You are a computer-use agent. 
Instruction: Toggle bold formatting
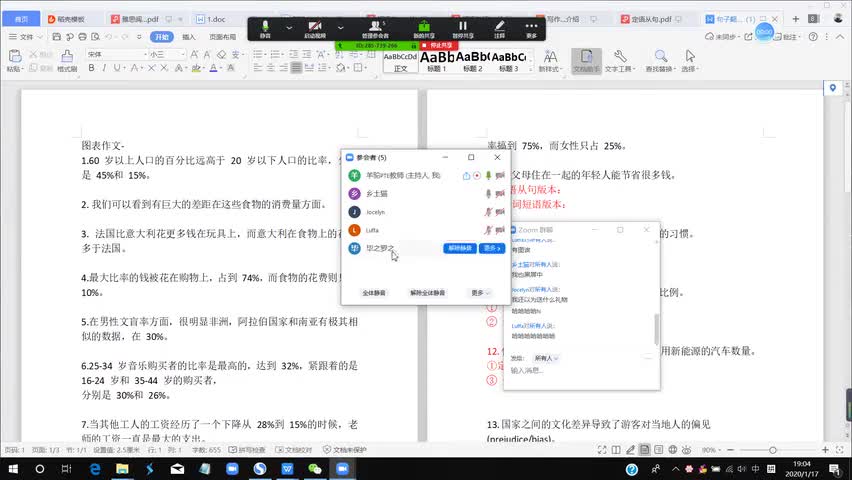pyautogui.click(x=91, y=68)
